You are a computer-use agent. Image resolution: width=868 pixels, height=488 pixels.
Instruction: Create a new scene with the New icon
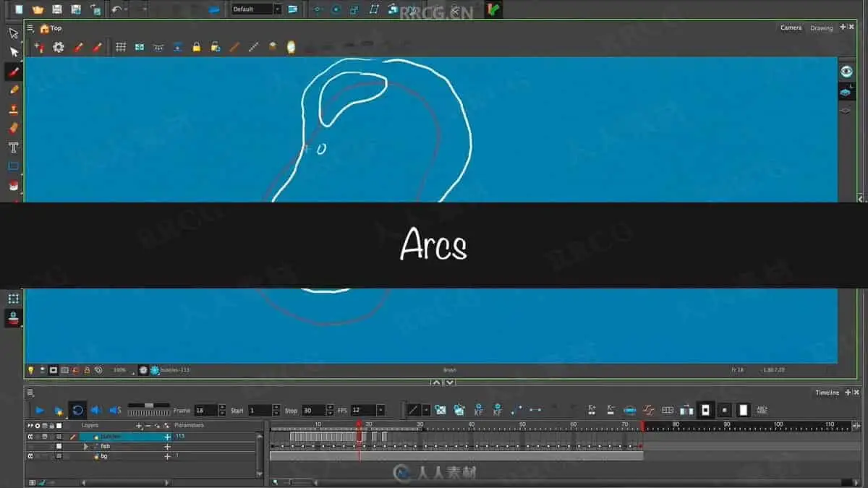click(x=19, y=9)
